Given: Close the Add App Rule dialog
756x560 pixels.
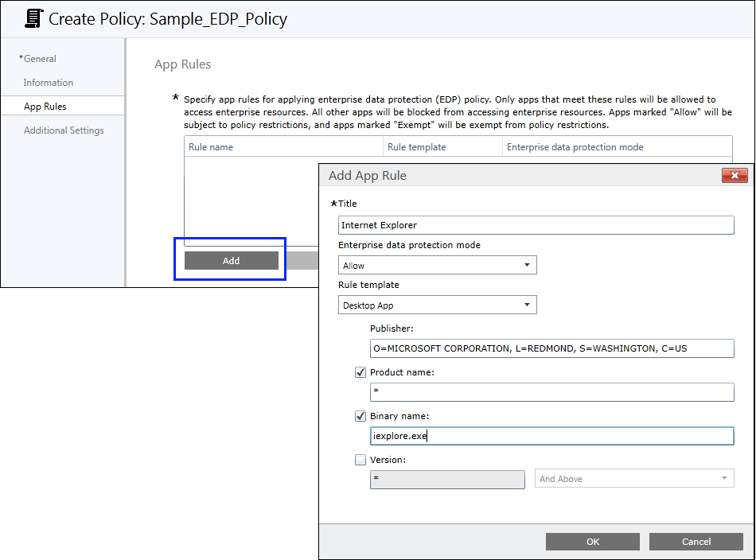Looking at the screenshot, I should 734,176.
